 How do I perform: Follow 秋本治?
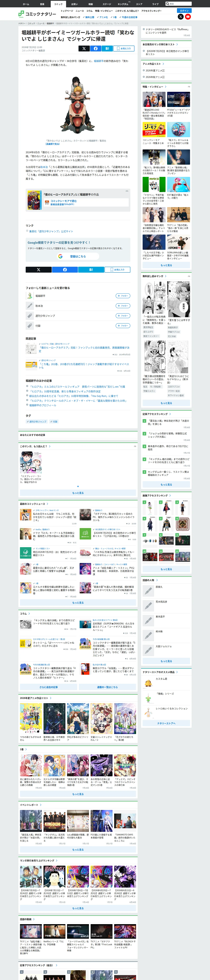[x=123, y=306]
